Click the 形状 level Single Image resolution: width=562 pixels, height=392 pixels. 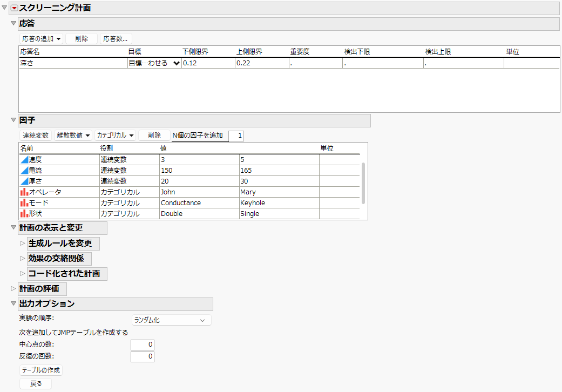pyautogui.click(x=279, y=214)
